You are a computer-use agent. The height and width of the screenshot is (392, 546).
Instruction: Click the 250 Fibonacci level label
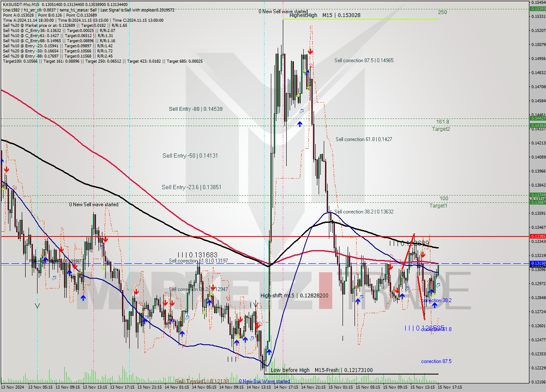pyautogui.click(x=442, y=12)
